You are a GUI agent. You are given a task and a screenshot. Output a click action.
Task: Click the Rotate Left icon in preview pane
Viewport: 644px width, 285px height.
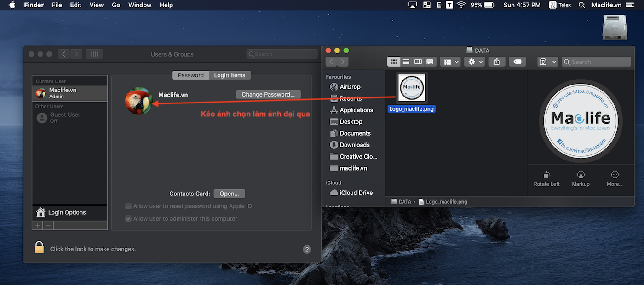pyautogui.click(x=546, y=175)
